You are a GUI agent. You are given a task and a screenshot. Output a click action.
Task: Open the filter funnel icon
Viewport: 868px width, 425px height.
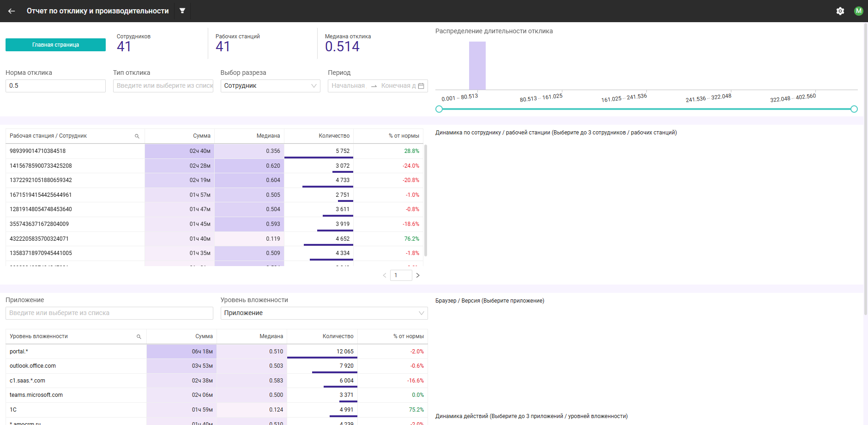click(x=182, y=11)
